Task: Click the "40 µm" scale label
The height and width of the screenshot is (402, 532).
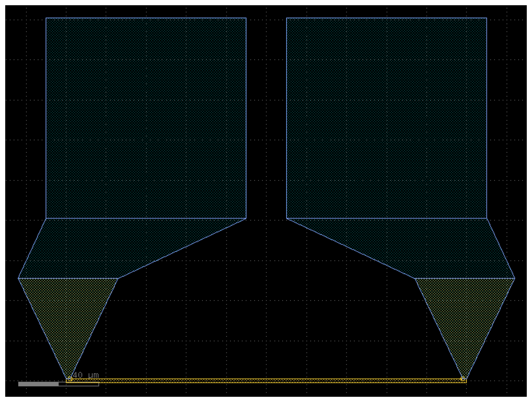Action: (86, 375)
